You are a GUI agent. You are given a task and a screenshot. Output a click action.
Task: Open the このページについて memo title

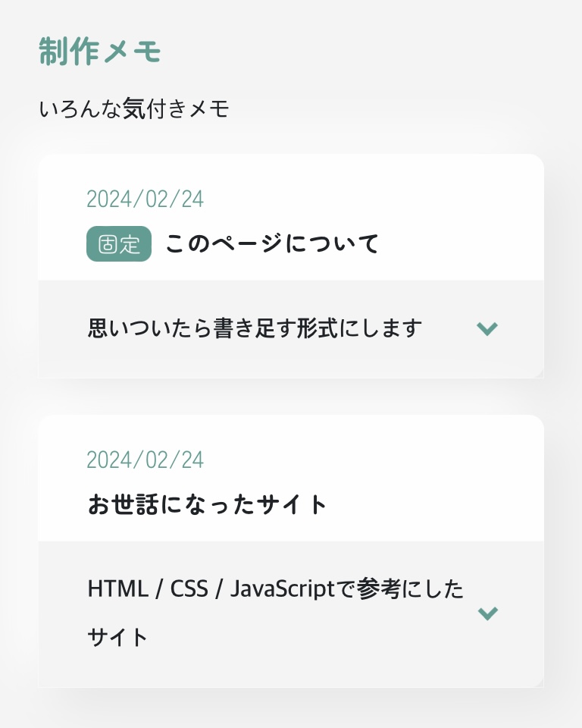[271, 244]
